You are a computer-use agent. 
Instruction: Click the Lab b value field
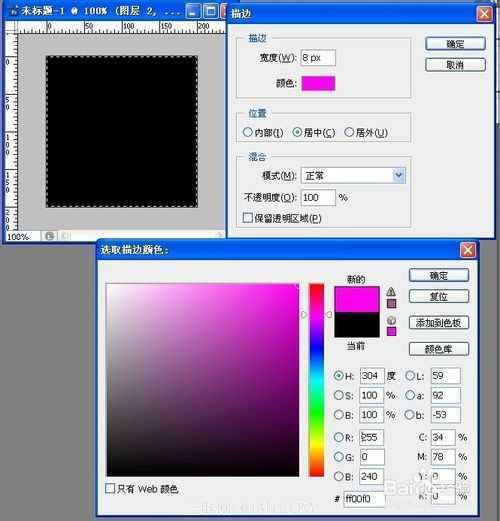pyautogui.click(x=446, y=415)
